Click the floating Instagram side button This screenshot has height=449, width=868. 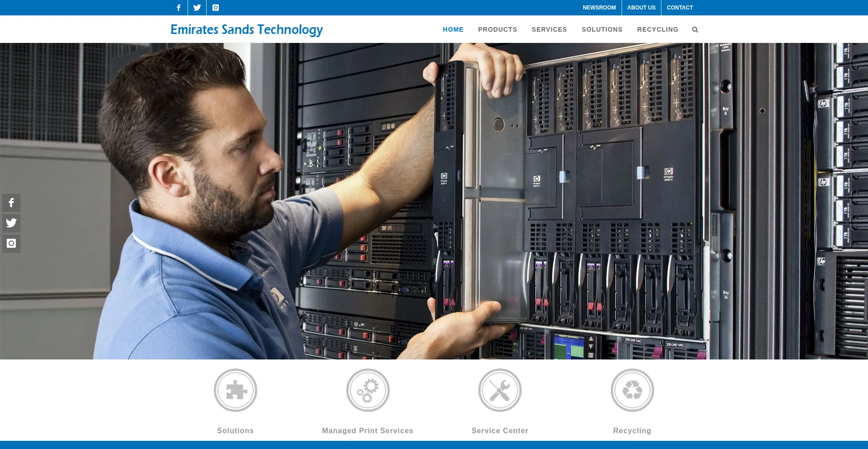pos(11,243)
